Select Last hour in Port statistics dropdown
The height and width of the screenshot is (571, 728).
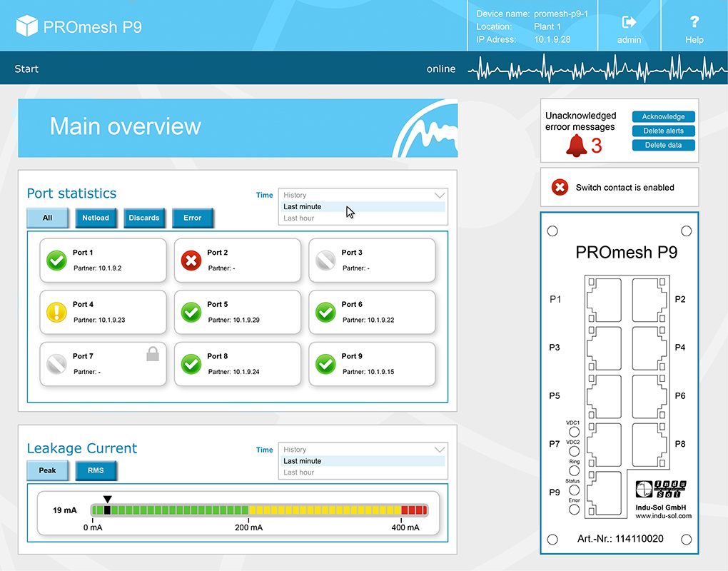pos(298,218)
